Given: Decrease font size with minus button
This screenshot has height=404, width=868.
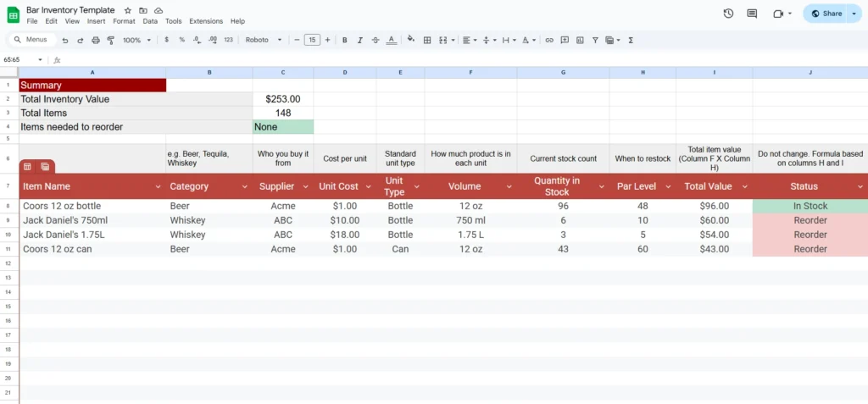Looking at the screenshot, I should pyautogui.click(x=297, y=40).
